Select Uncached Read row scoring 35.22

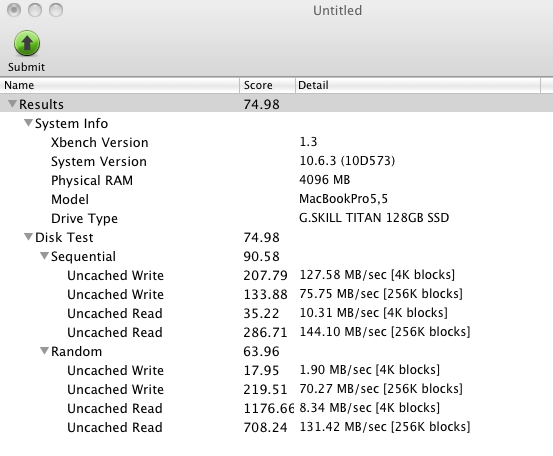click(276, 313)
